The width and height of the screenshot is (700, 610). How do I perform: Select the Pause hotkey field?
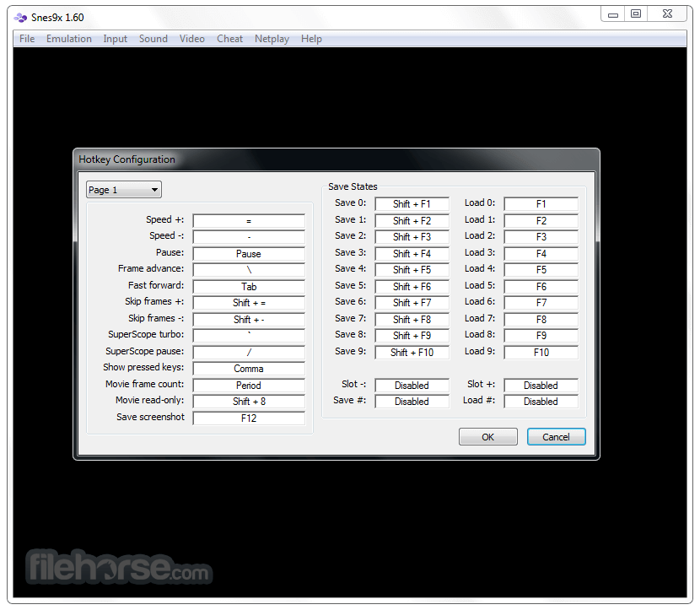(x=249, y=254)
